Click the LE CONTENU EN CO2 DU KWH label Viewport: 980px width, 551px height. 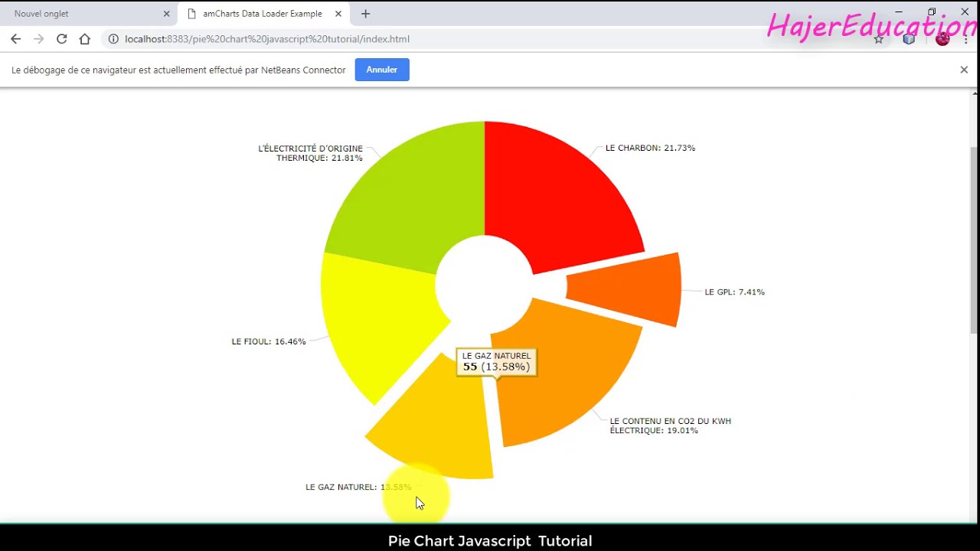[670, 425]
